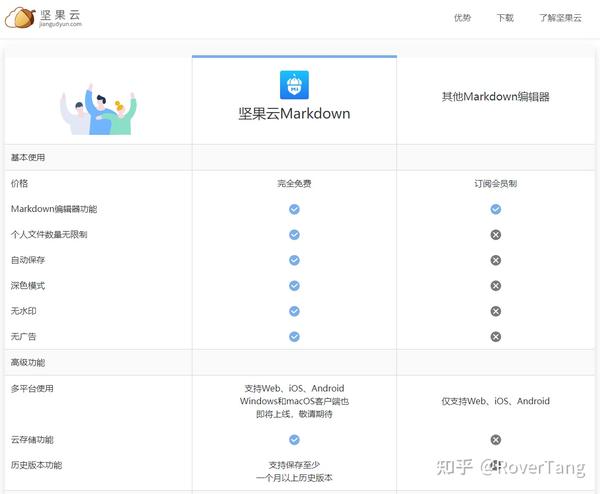Viewport: 600px width, 494px height.
Task: Click other editors checkmark for Markdown编辑器功能
Action: tap(496, 209)
